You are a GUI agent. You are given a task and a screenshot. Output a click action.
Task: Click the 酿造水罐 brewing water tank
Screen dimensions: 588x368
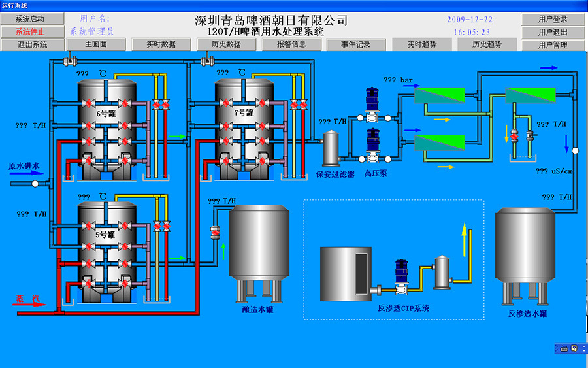(259, 253)
